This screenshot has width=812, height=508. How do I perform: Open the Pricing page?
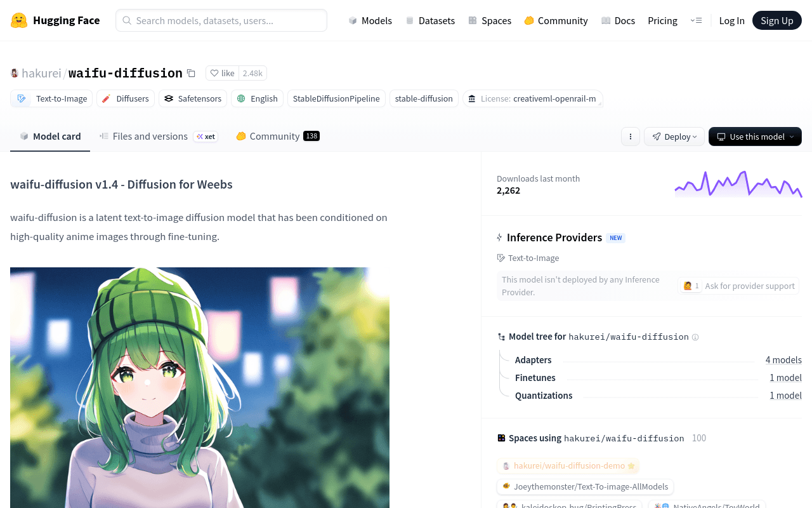[662, 20]
